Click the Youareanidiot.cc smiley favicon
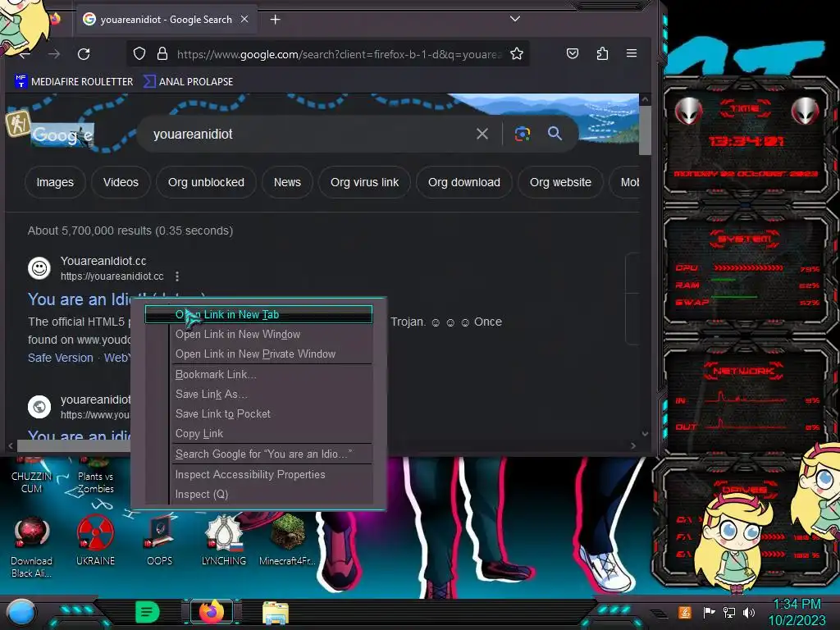This screenshot has height=630, width=840. coord(39,268)
